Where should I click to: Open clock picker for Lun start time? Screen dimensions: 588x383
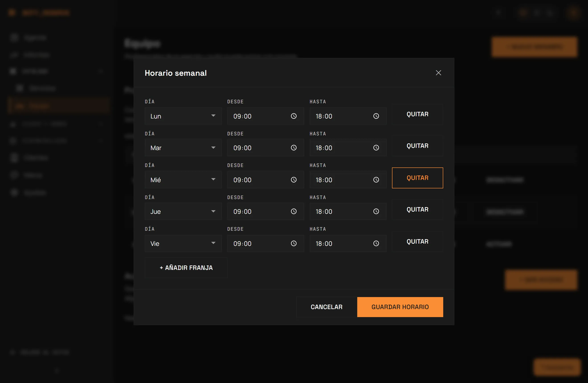(294, 116)
